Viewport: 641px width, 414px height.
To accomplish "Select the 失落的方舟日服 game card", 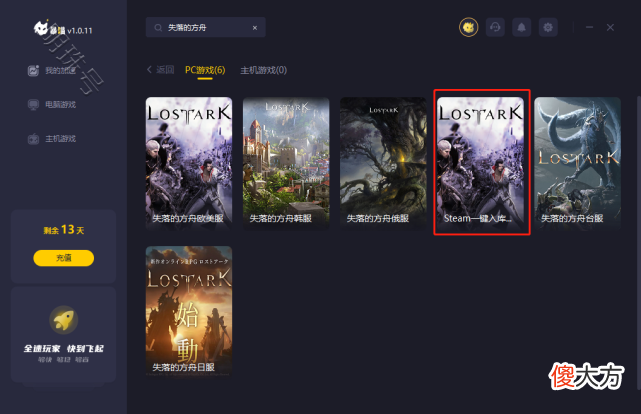I will [x=189, y=311].
